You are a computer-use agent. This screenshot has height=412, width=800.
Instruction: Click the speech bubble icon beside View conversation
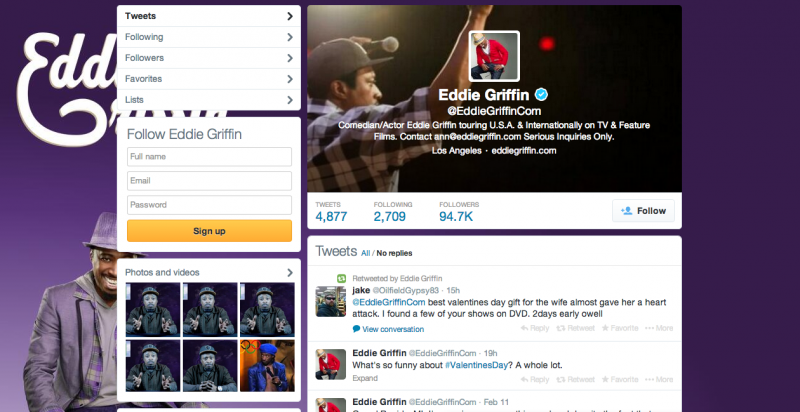356,329
